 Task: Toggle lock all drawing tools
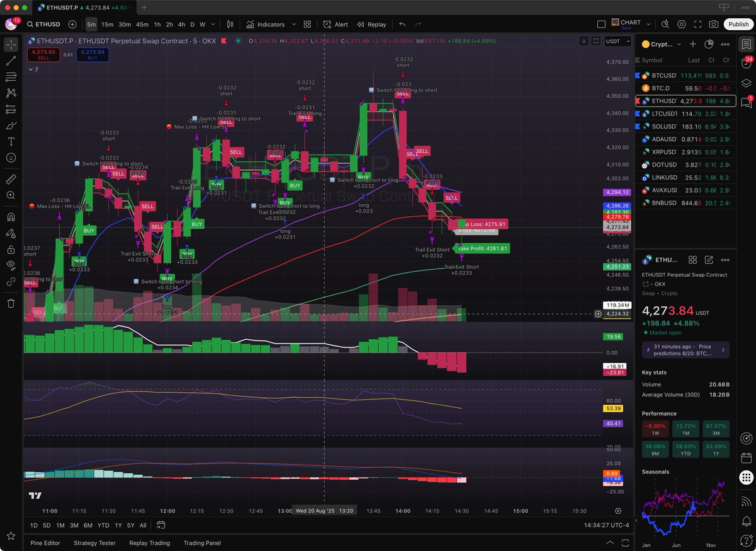coord(11,249)
